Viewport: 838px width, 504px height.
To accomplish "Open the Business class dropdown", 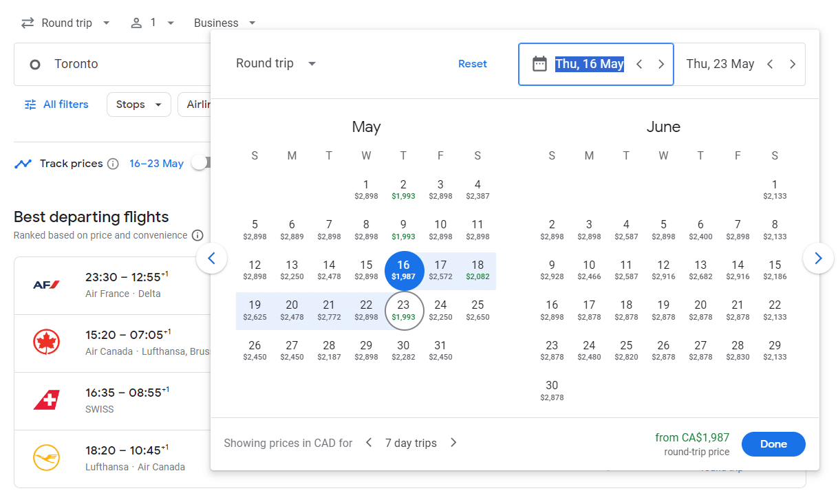I will (224, 23).
